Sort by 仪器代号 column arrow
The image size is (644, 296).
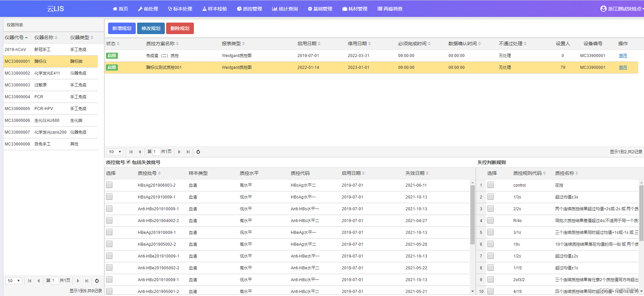[x=26, y=37]
